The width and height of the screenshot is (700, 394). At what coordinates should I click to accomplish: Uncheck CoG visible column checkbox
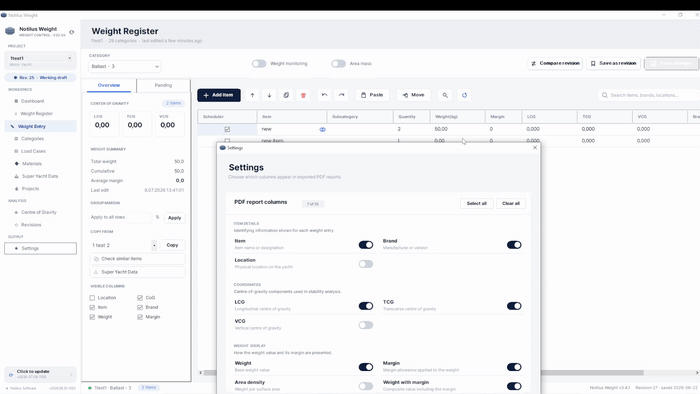point(140,298)
